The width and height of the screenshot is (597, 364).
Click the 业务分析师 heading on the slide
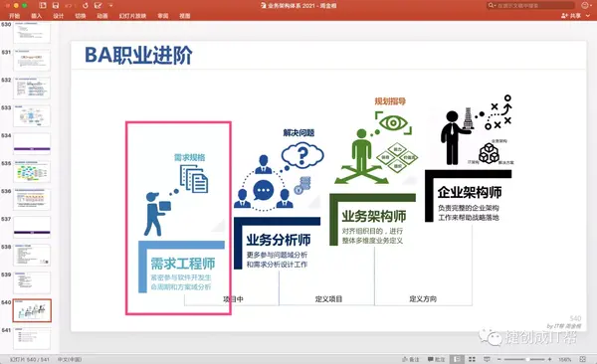[x=279, y=240]
